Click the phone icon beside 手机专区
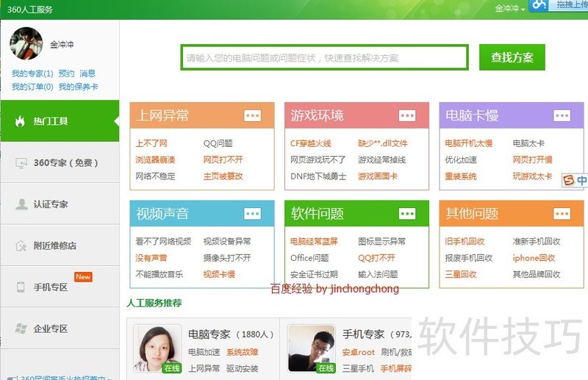The height and width of the screenshot is (380, 588). point(21,287)
